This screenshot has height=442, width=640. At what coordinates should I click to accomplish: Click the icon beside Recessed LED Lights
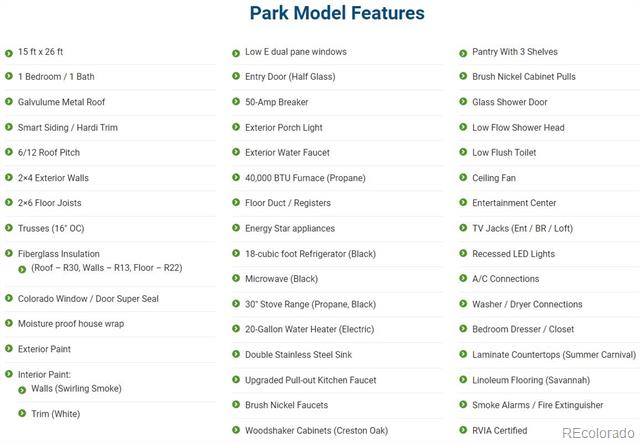tap(463, 253)
